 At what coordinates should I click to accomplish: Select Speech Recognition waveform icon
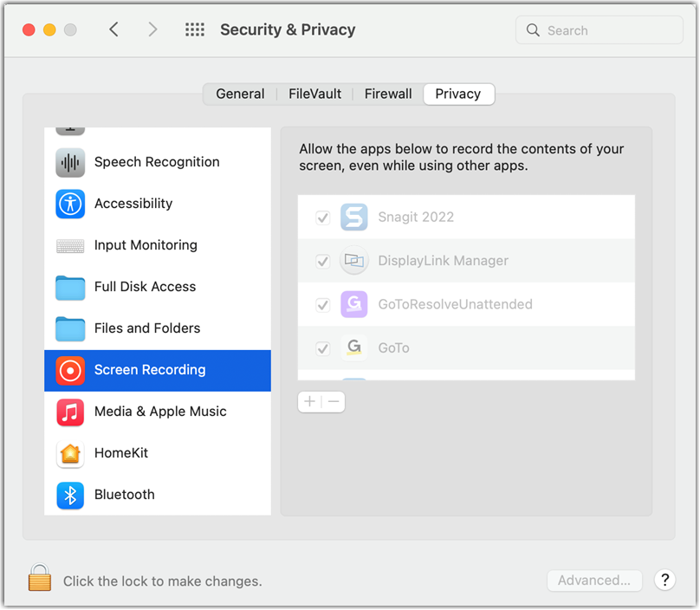(x=70, y=163)
